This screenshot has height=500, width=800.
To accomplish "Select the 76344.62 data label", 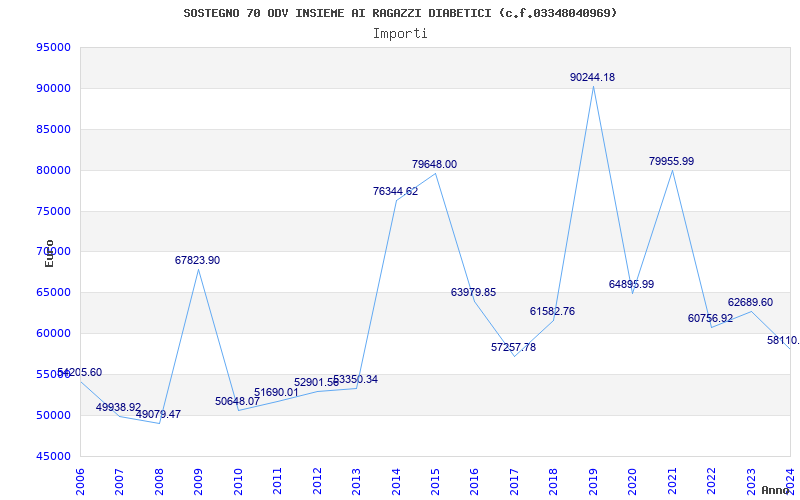I will click(x=395, y=191).
